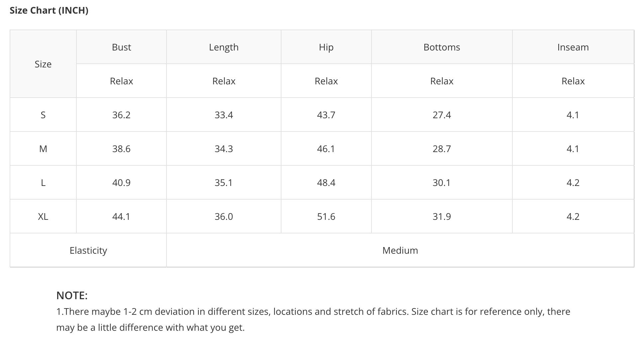The height and width of the screenshot is (348, 644).
Task: Click the NOTE: label below the table
Action: coord(72,295)
